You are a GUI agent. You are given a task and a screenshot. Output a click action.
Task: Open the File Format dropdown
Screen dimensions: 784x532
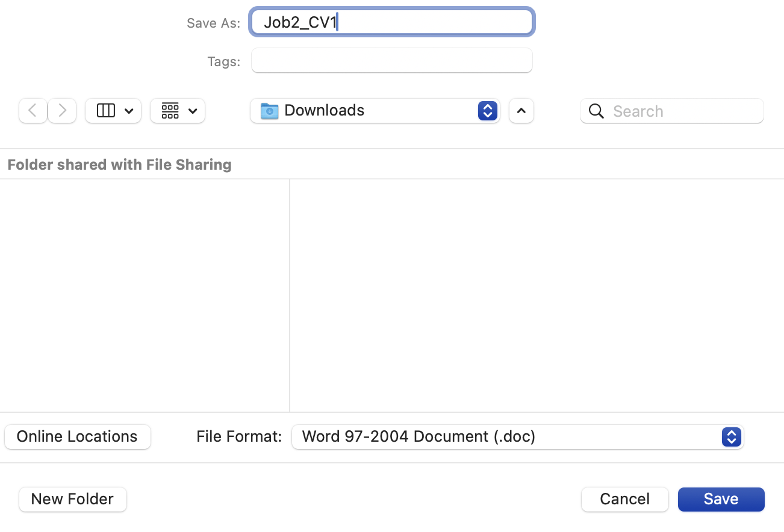(518, 437)
